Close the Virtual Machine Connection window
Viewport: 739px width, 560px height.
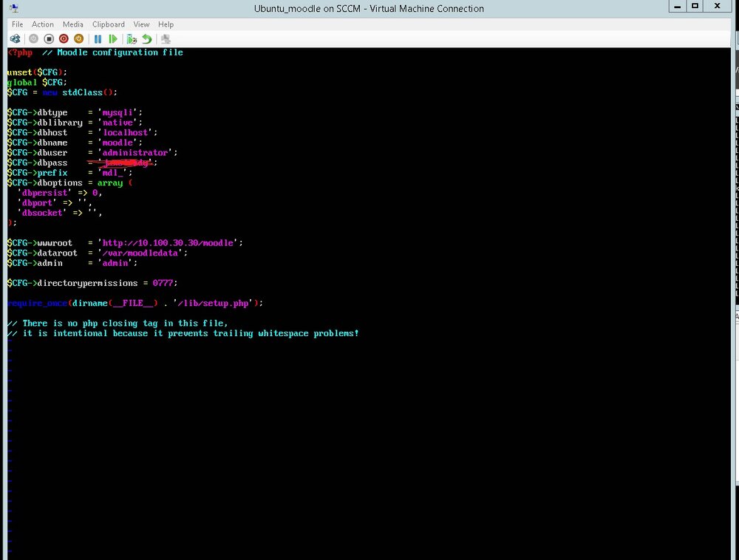pyautogui.click(x=718, y=6)
